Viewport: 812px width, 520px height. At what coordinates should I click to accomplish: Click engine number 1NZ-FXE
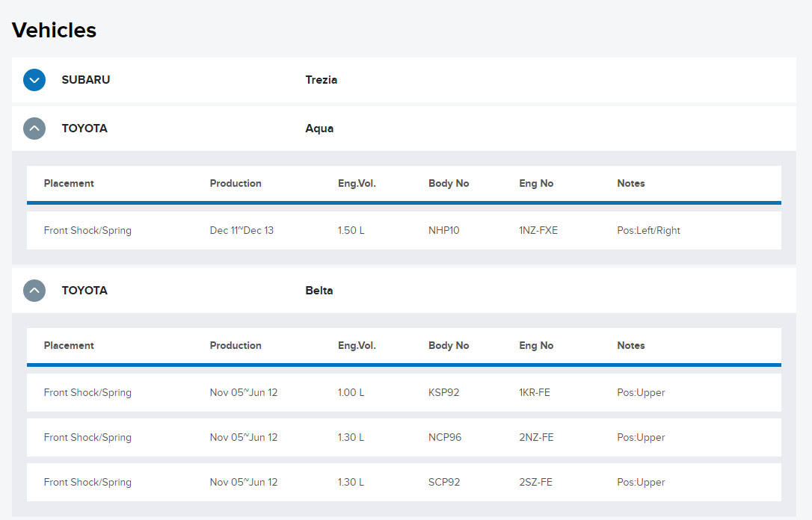[x=538, y=230]
